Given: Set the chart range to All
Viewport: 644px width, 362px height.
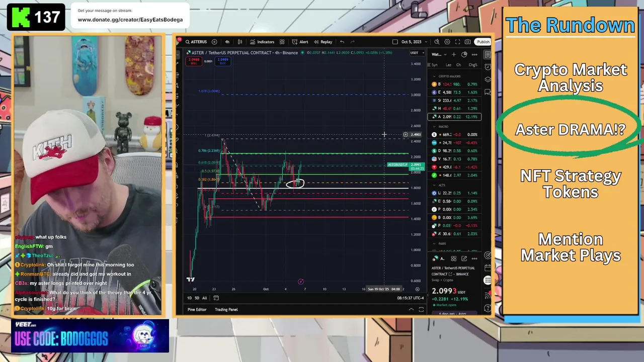Looking at the screenshot, I should (204, 298).
